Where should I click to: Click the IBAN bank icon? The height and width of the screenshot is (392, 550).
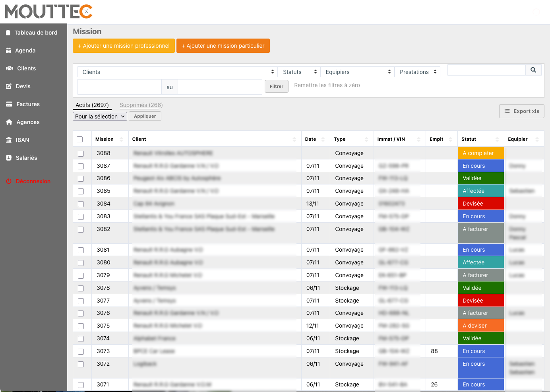pyautogui.click(x=9, y=140)
